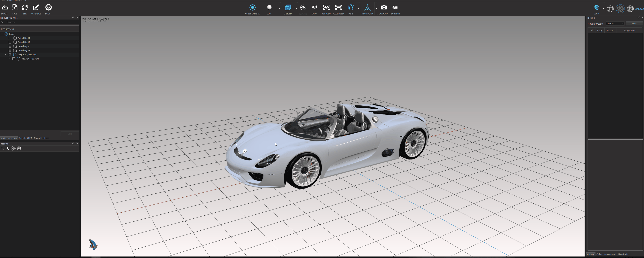Click the blue 100% resolution icon
The width and height of the screenshot is (644, 258).
(597, 8)
